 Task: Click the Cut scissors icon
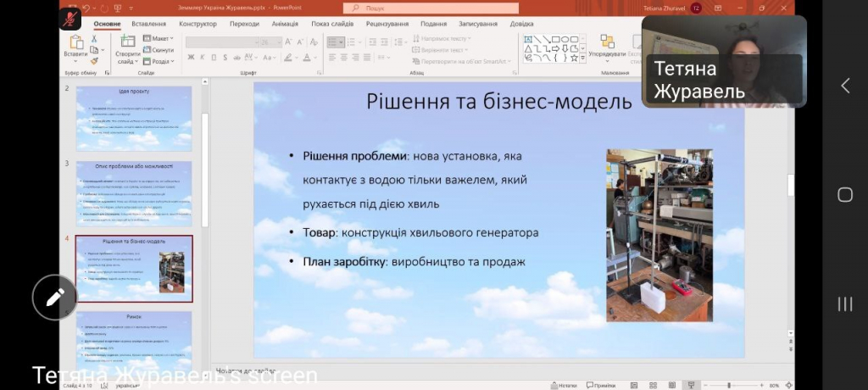click(94, 38)
